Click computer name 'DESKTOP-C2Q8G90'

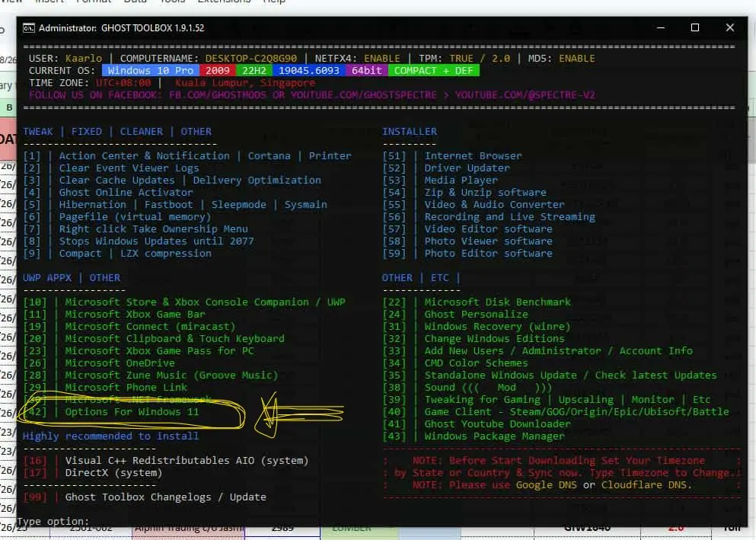(251, 59)
